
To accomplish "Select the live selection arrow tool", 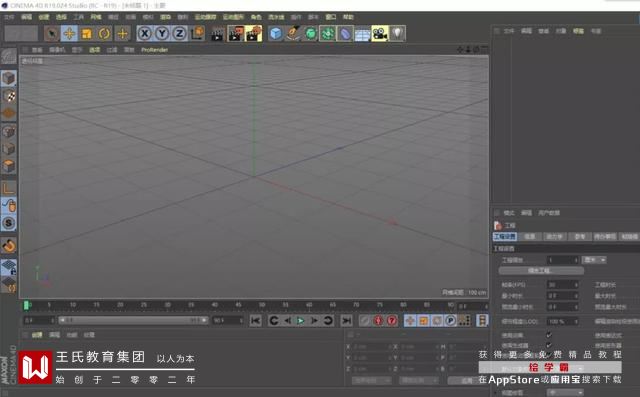I will 51,33.
